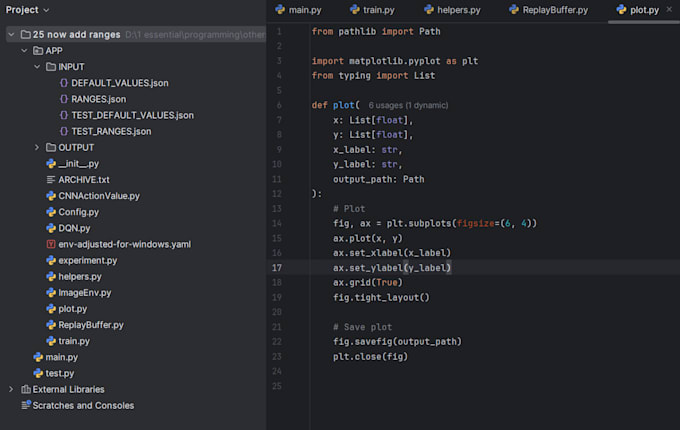680x430 pixels.
Task: Select TEST_DEFAULT_VALUES.json file name
Action: pos(132,115)
